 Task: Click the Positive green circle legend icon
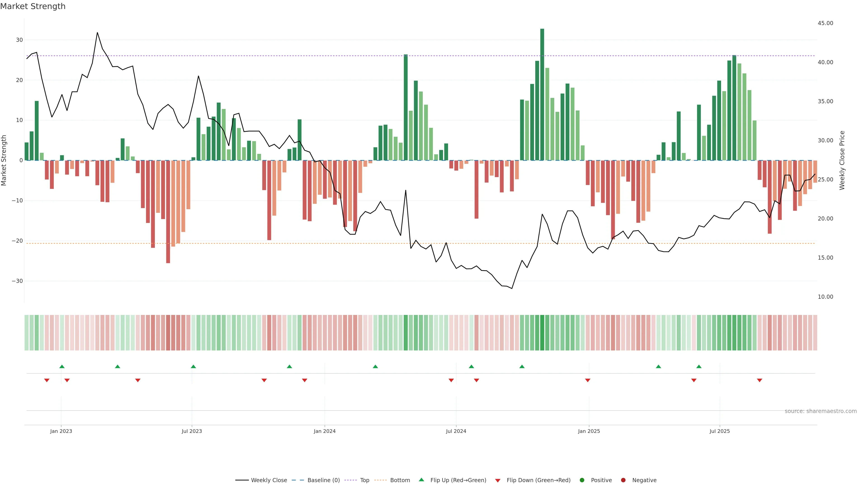click(x=582, y=480)
